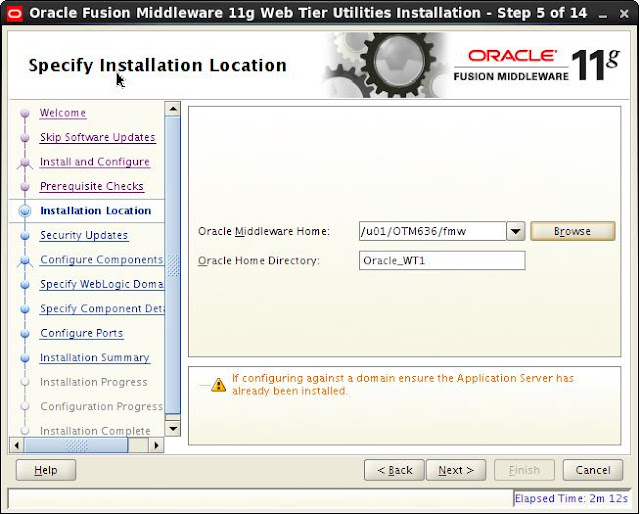Click the sidebar vertical scrollbar thumb
640x514 pixels.
click(x=173, y=265)
